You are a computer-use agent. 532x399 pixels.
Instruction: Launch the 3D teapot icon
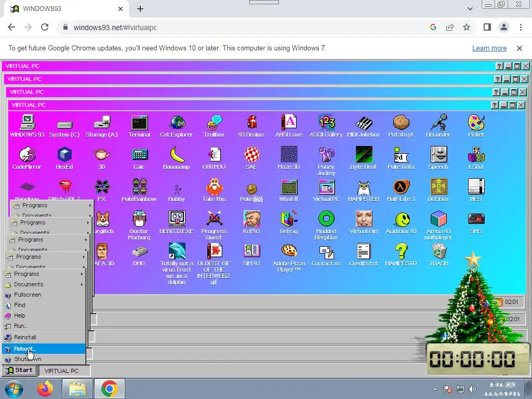point(102,158)
